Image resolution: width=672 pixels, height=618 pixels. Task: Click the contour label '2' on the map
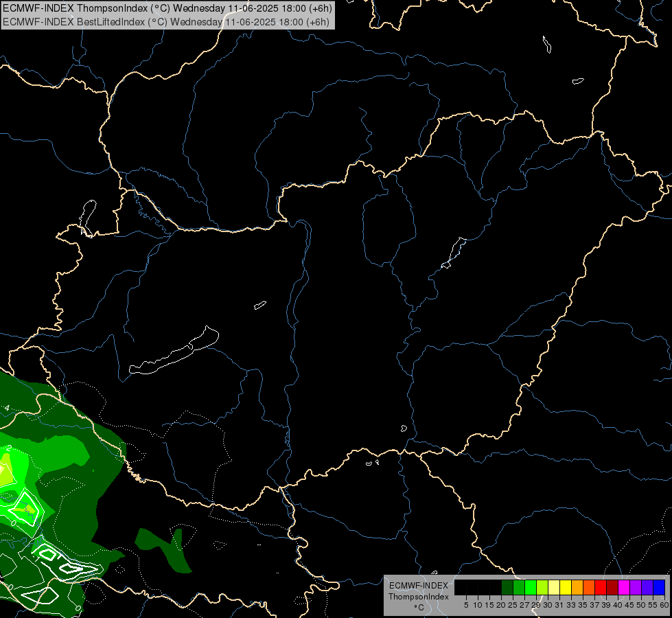tap(9, 448)
